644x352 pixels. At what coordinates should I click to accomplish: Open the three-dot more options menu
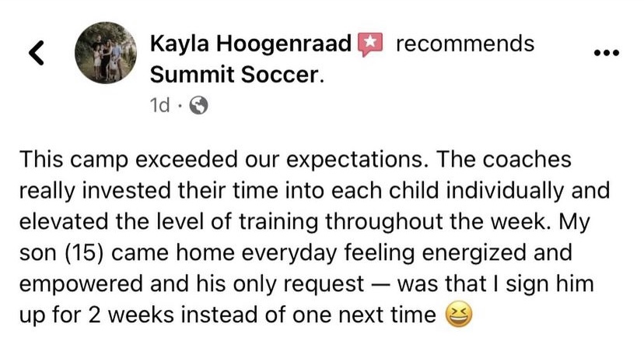tap(606, 54)
